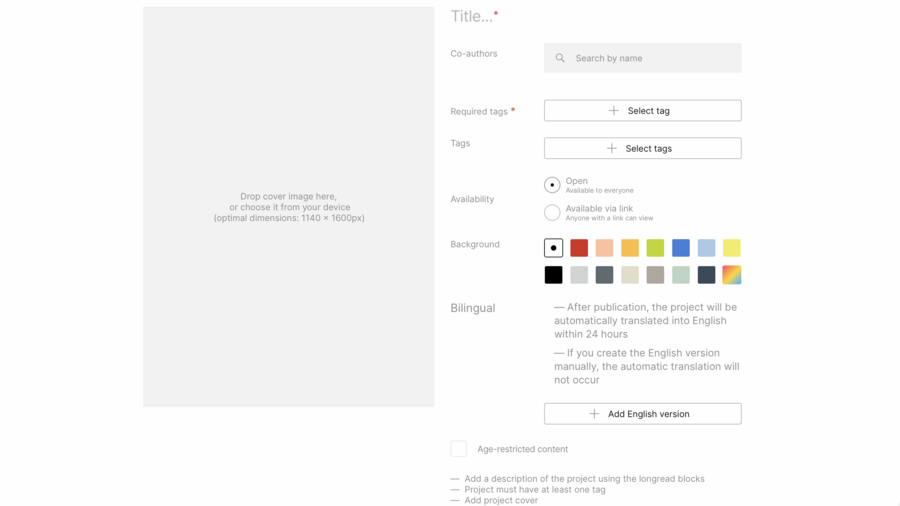Click the cover image drop area

(289, 207)
